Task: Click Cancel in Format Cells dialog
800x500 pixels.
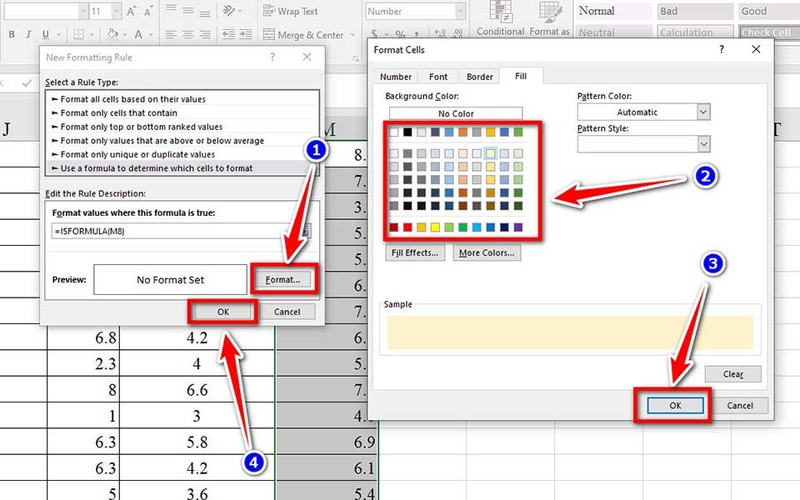Action: click(740, 406)
